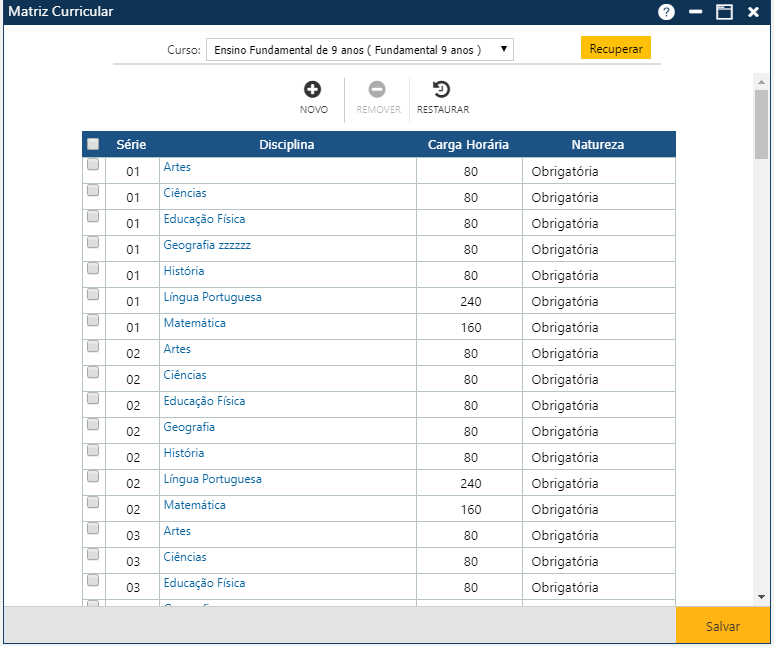
Task: Open the Geografia zzzzzz discipline link
Action: tap(207, 245)
